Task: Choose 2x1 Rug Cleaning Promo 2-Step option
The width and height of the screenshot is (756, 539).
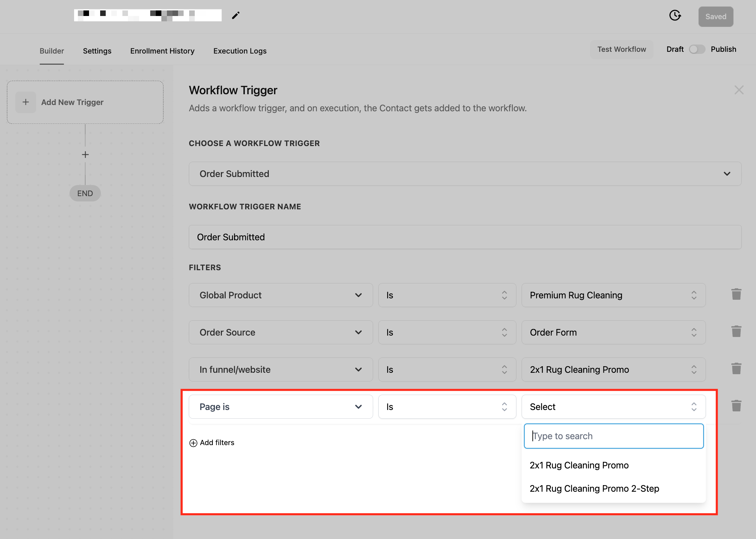Action: point(594,489)
